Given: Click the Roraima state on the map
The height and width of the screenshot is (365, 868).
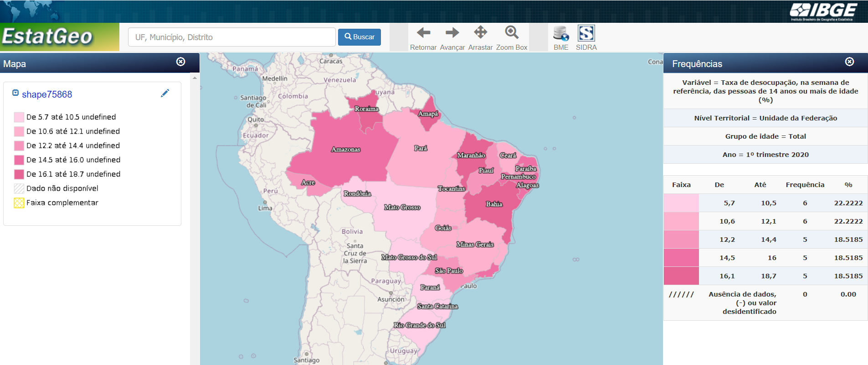Looking at the screenshot, I should coord(367,109).
